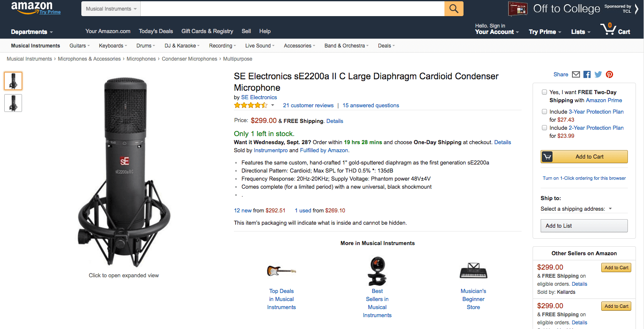
Task: Enable FREE Two-Day Shipping checkbox
Action: [544, 92]
